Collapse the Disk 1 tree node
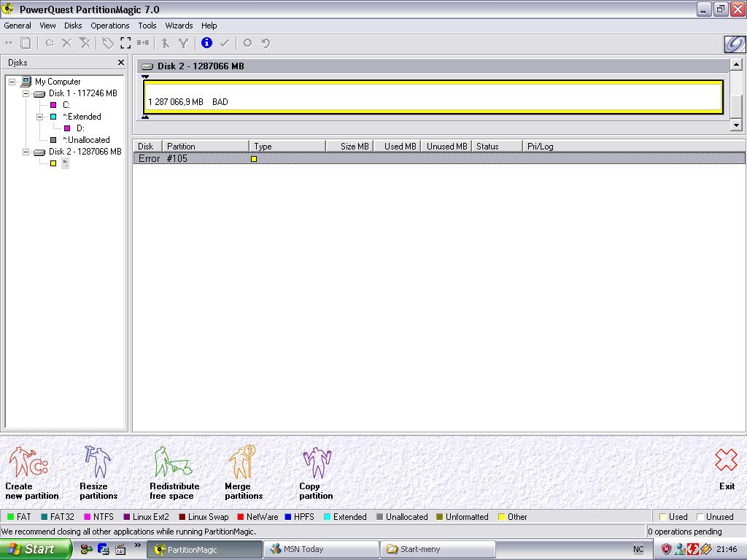Image resolution: width=747 pixels, height=560 pixels. [x=26, y=93]
